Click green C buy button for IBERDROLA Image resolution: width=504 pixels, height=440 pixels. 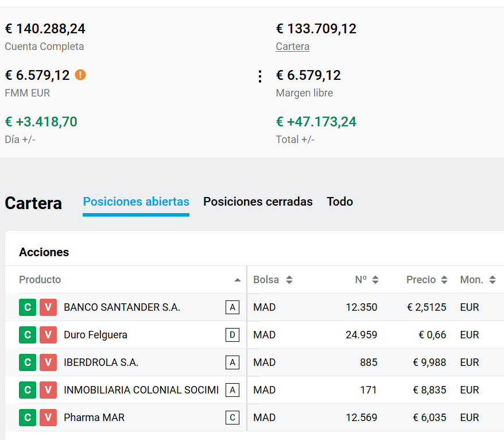(x=28, y=362)
